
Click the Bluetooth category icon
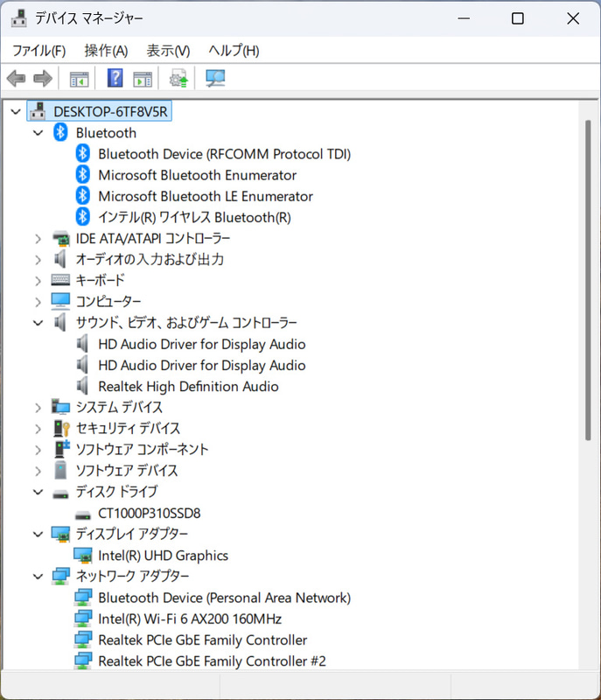[60, 133]
